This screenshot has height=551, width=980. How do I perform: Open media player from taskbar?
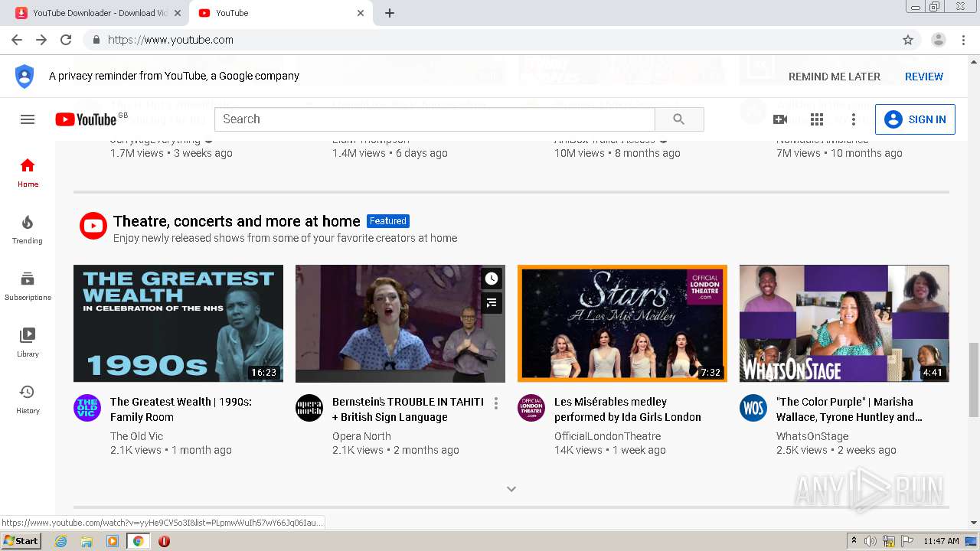pos(113,541)
